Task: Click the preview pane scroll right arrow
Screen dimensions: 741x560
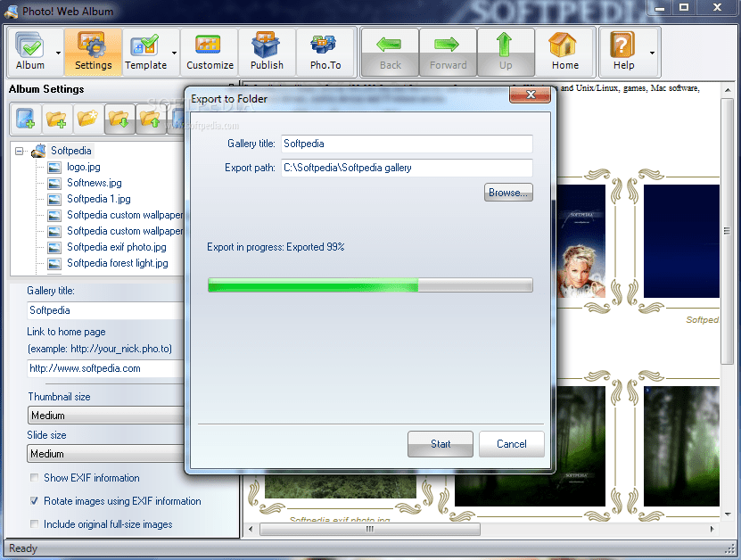Action: coord(712,530)
